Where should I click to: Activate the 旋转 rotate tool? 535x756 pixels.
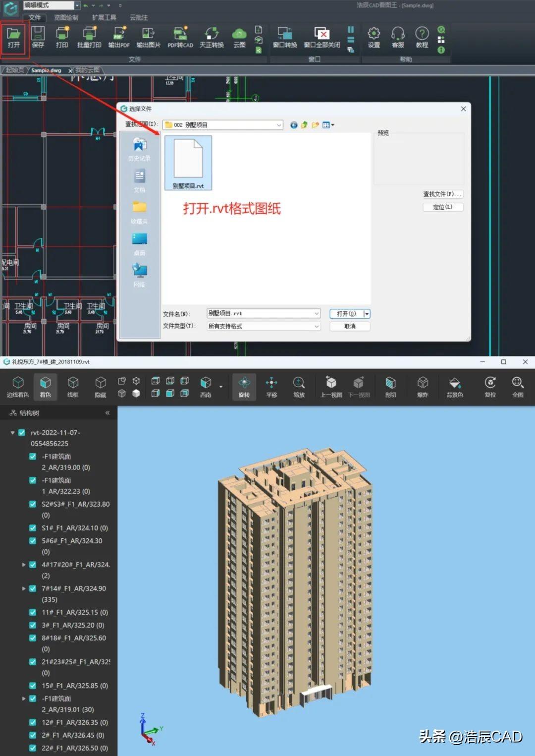pyautogui.click(x=244, y=387)
